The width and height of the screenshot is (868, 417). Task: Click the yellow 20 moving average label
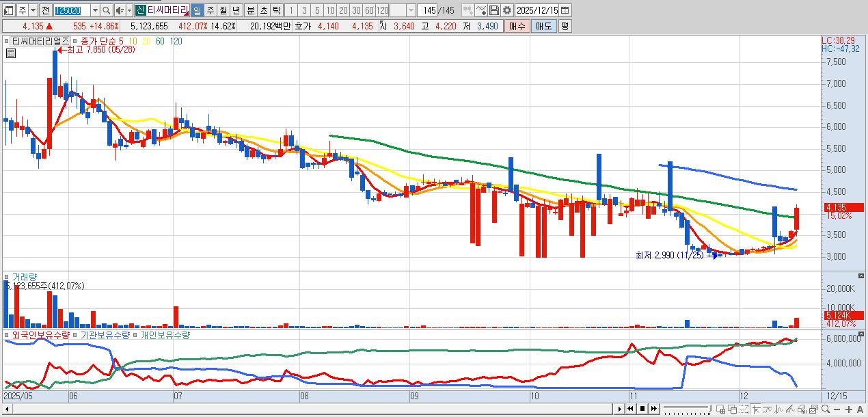(148, 41)
